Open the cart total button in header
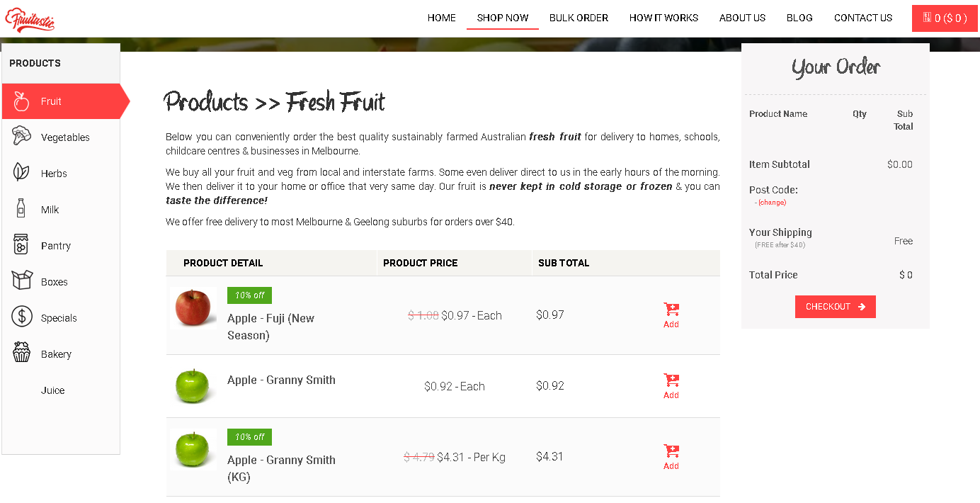Viewport: 980px width, 503px height. 945,18
